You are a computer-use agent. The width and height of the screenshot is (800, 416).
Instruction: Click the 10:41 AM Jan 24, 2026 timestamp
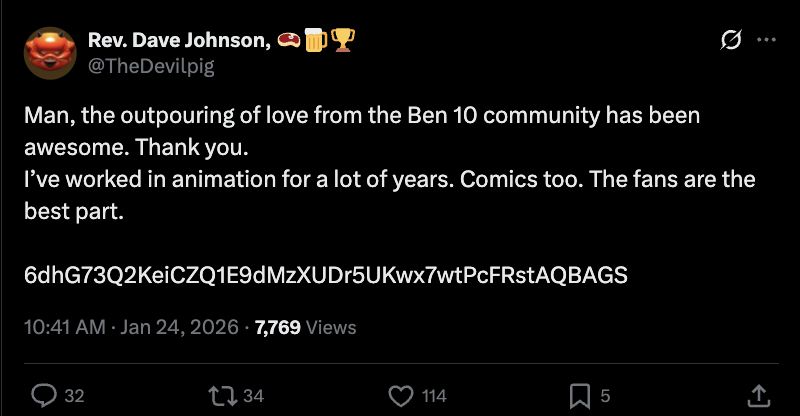pyautogui.click(x=131, y=327)
